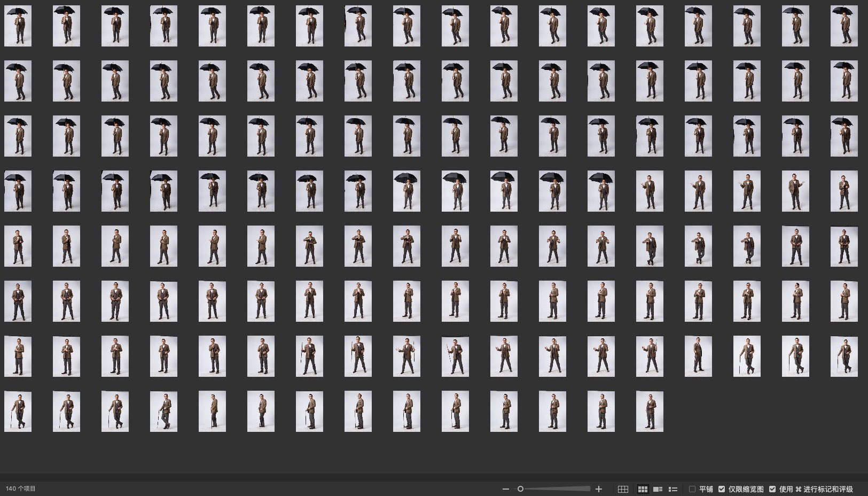Select the last thumbnail in the top row
Image resolution: width=868 pixels, height=496 pixels.
coord(844,26)
